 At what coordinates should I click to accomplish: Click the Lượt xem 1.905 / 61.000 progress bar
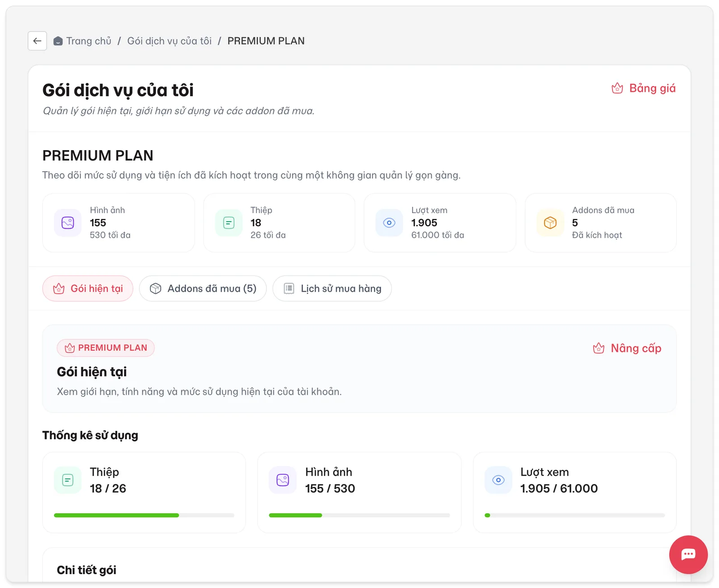pos(575,515)
